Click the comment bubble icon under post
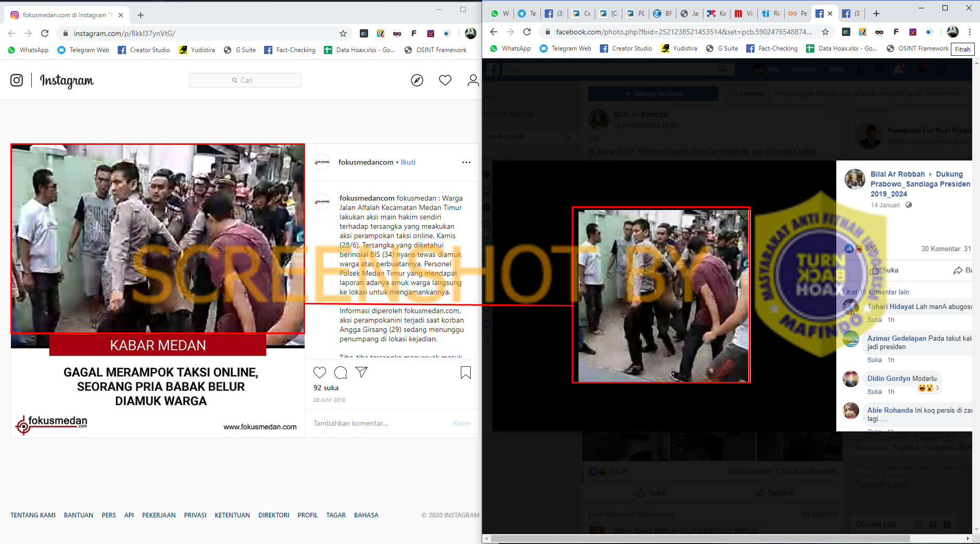 click(x=341, y=372)
